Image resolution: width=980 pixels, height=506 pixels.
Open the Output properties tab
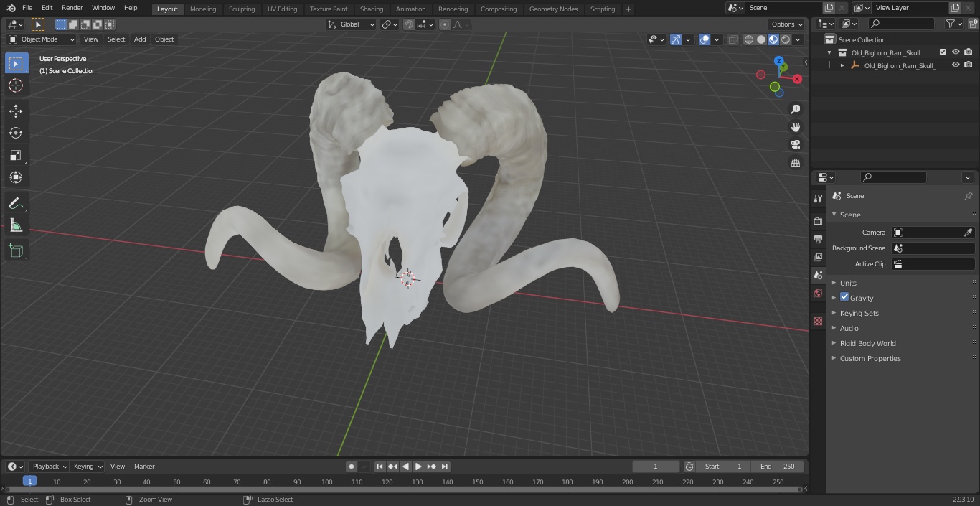818,239
